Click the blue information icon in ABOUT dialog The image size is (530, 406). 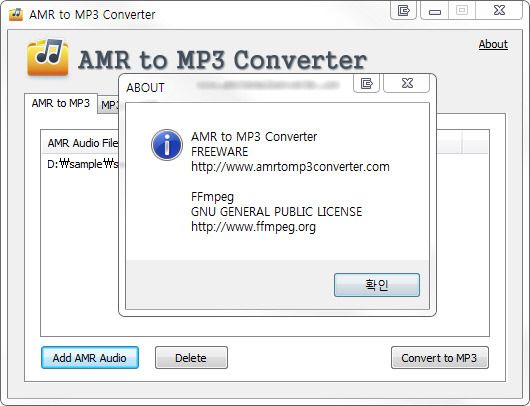coord(167,145)
